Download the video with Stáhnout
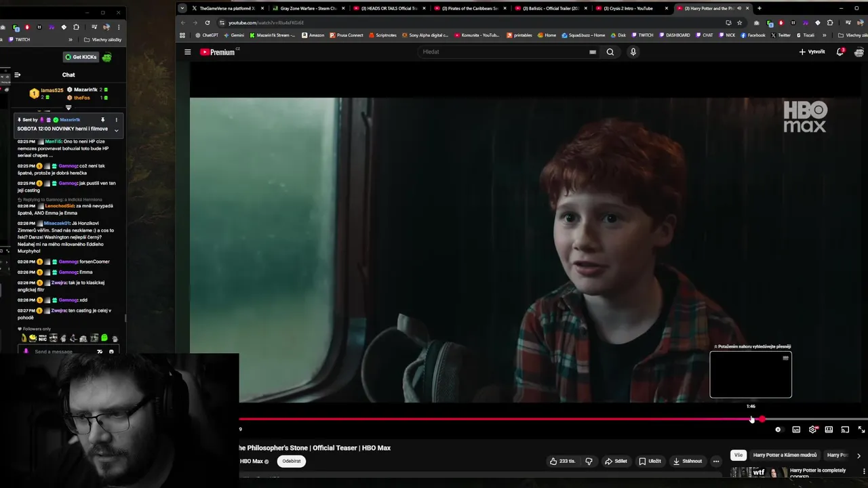This screenshot has height=488, width=868. pos(687,461)
